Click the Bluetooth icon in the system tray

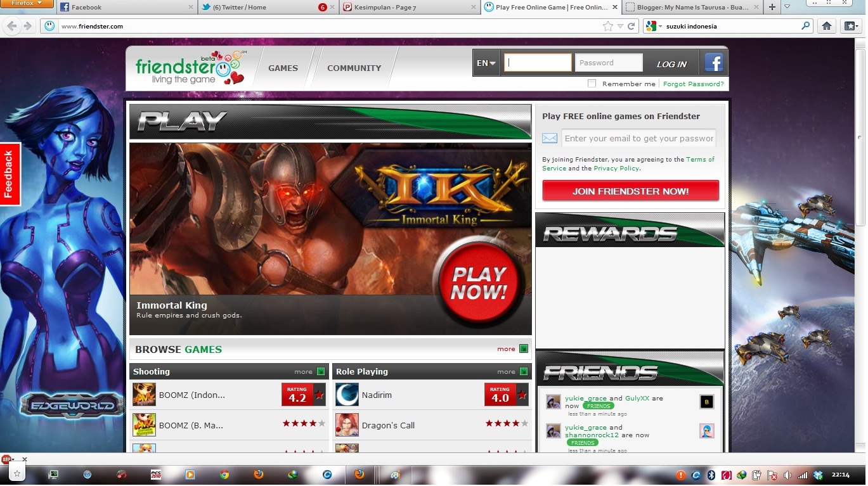pyautogui.click(x=711, y=475)
